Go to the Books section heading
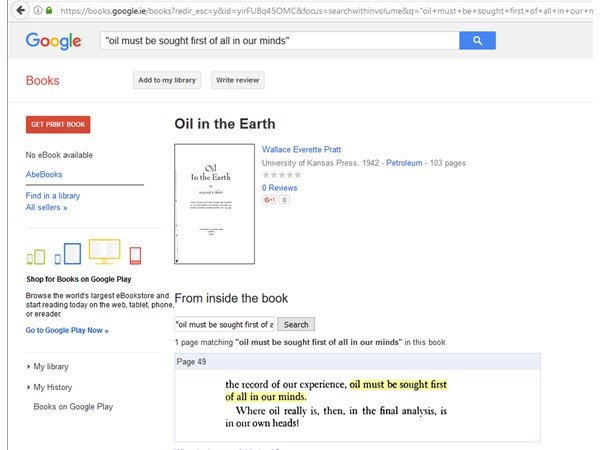Image resolution: width=600 pixels, height=450 pixels. click(43, 81)
